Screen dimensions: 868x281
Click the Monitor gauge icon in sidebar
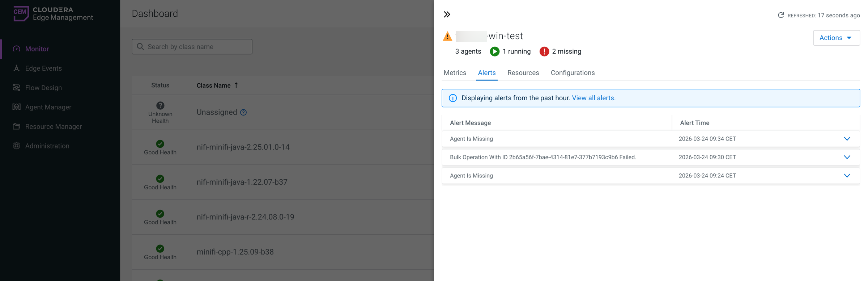tap(17, 49)
